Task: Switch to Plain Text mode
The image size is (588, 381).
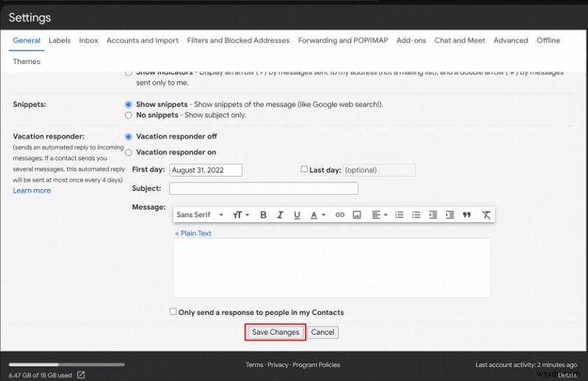Action: (x=193, y=233)
